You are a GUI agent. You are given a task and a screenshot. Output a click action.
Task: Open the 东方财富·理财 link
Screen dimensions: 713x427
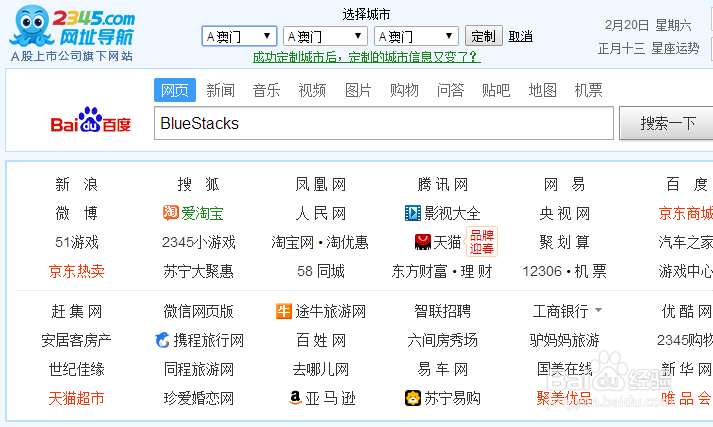pos(442,271)
